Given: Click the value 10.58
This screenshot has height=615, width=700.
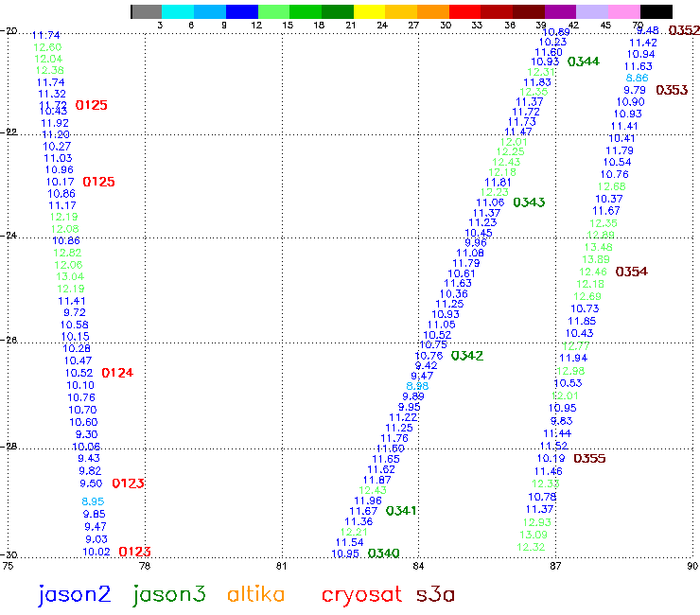Looking at the screenshot, I should [x=75, y=325].
